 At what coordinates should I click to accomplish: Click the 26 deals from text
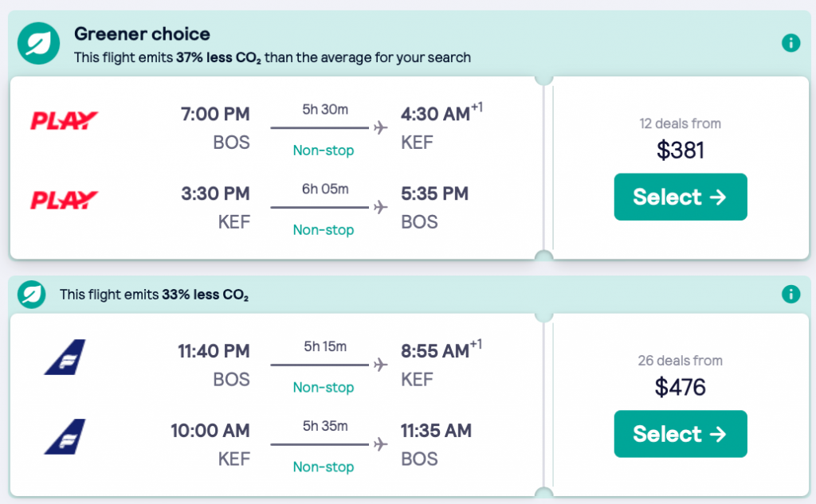[680, 361]
